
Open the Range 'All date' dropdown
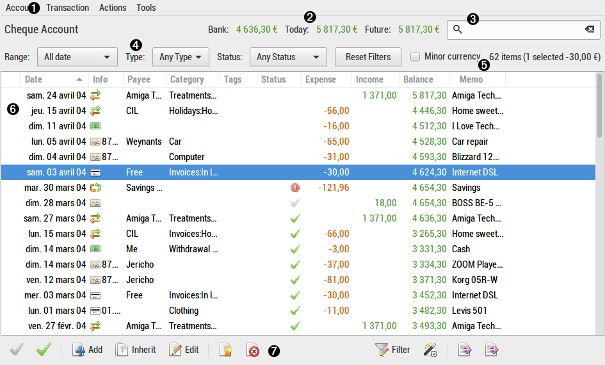pyautogui.click(x=77, y=57)
